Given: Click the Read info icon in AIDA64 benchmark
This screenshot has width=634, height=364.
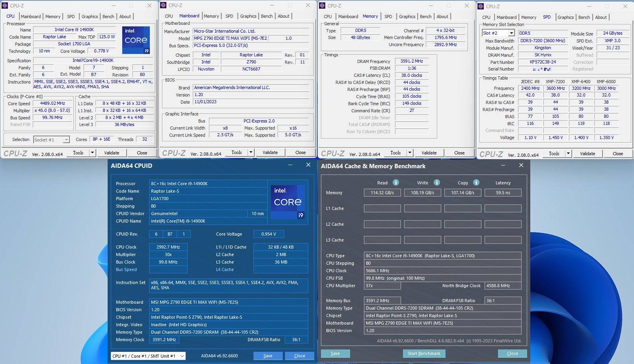Looking at the screenshot, I should pos(395,182).
